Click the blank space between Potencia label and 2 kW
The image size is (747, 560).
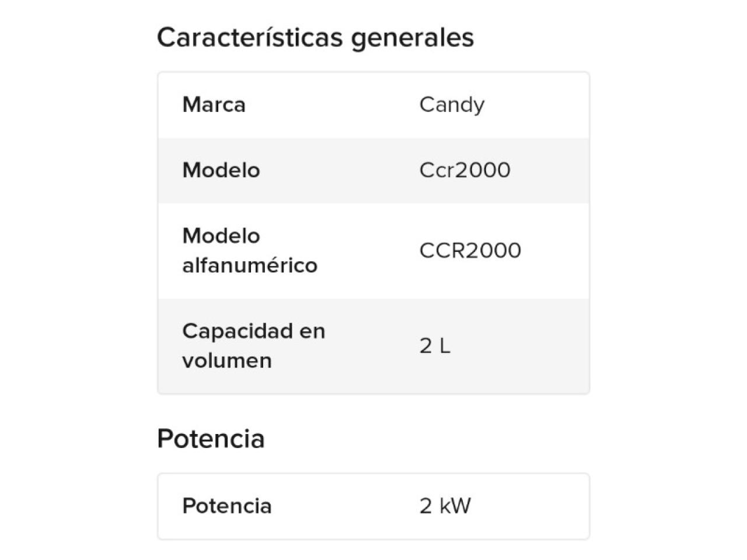[x=344, y=506]
